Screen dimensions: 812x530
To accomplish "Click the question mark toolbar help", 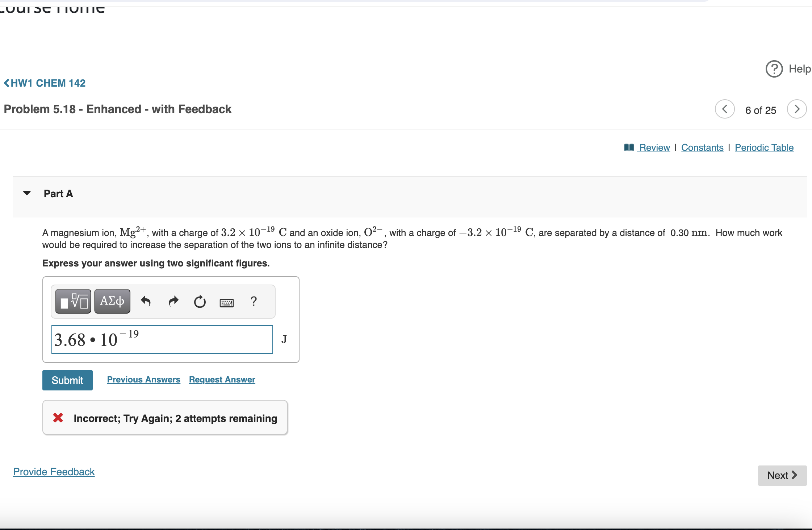I will coord(254,301).
